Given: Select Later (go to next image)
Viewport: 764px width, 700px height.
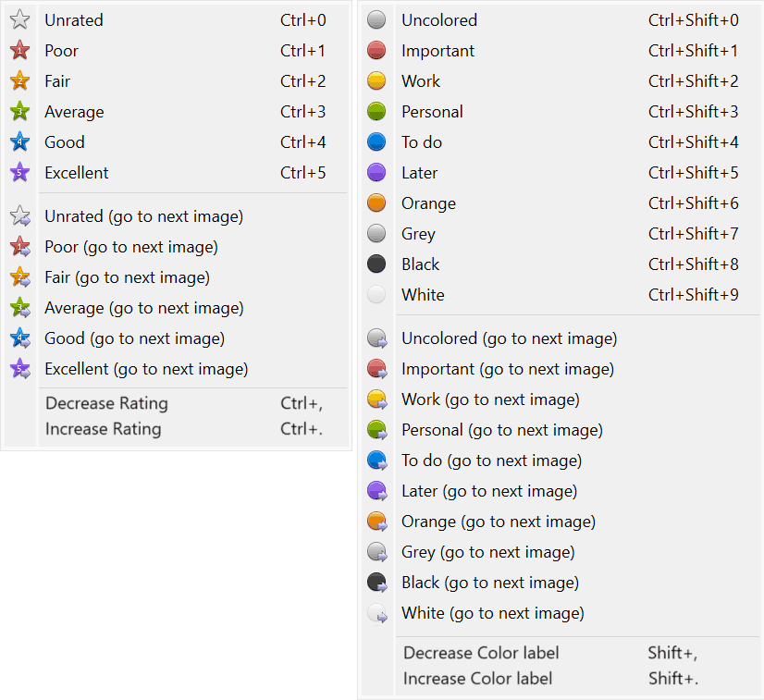Looking at the screenshot, I should [488, 491].
